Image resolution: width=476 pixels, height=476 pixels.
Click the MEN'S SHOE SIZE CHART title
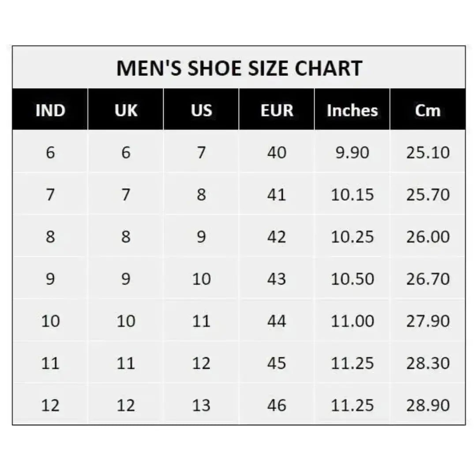(x=239, y=68)
